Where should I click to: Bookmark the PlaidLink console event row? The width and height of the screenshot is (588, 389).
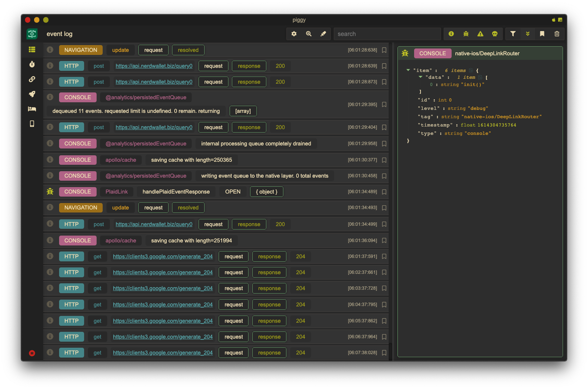tap(384, 192)
